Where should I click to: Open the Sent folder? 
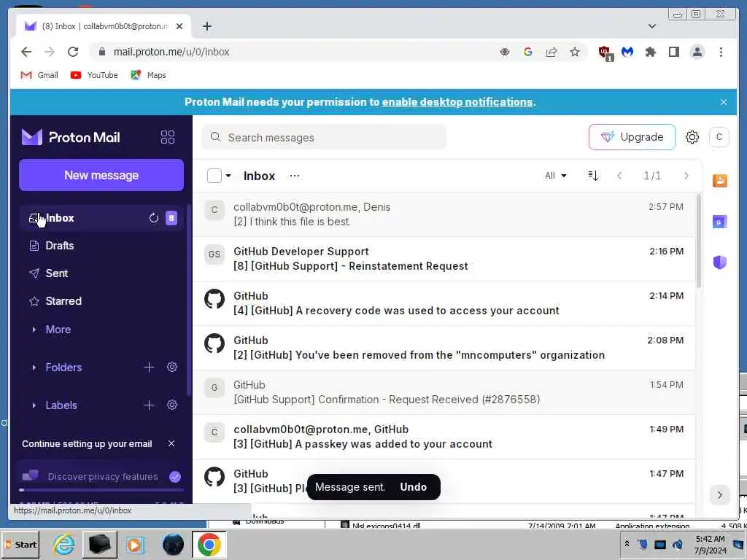coord(101,273)
